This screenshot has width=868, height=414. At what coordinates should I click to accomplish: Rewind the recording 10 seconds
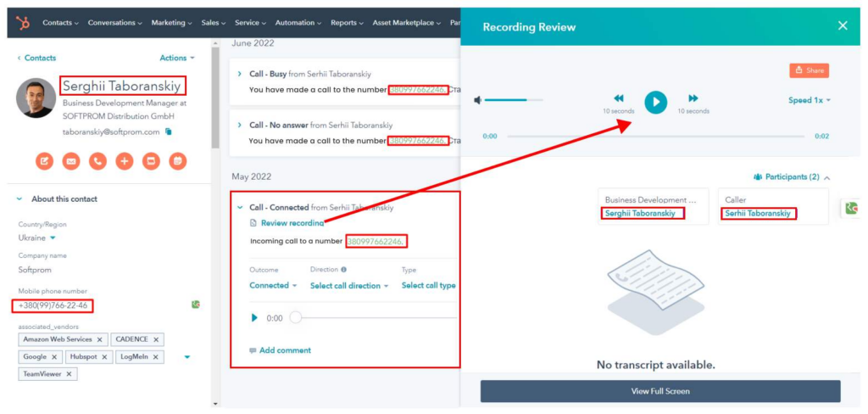618,98
